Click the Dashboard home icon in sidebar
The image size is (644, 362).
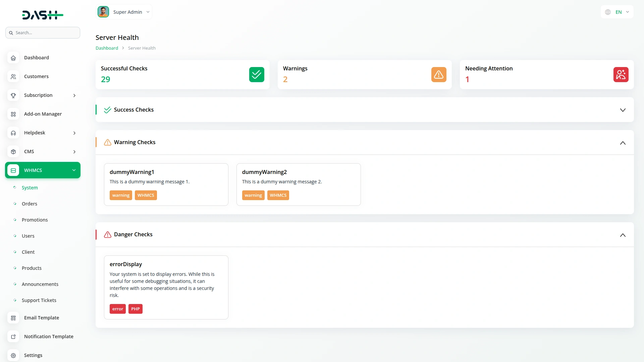[13, 58]
